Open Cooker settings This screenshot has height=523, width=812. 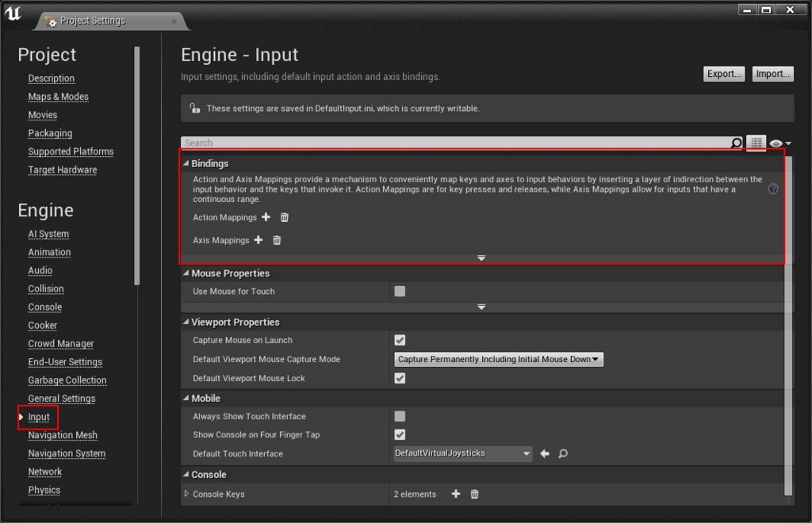point(43,326)
